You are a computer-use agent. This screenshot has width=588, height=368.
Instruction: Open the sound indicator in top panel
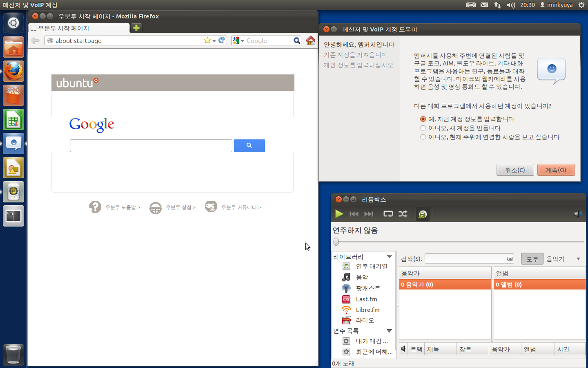pyautogui.click(x=511, y=5)
